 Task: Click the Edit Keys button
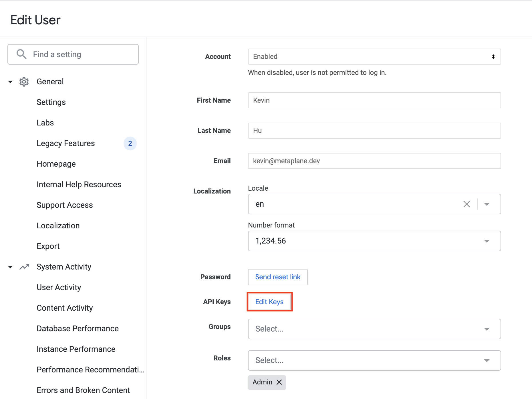pos(269,302)
